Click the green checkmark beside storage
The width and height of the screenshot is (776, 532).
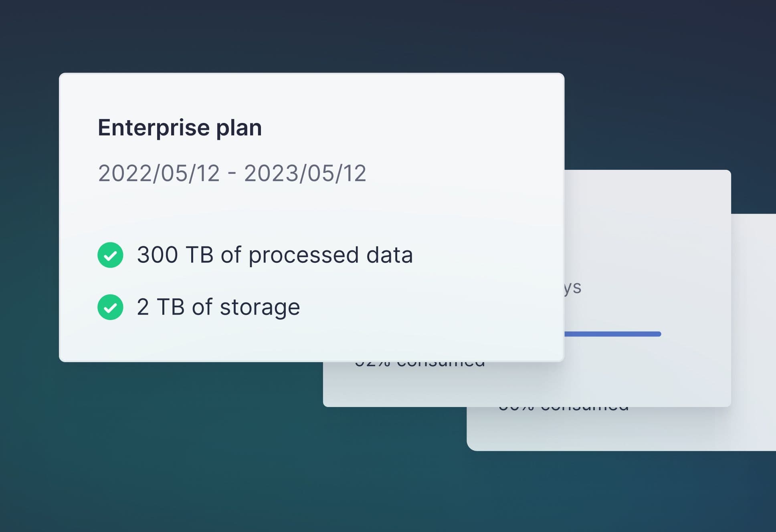[x=110, y=307]
